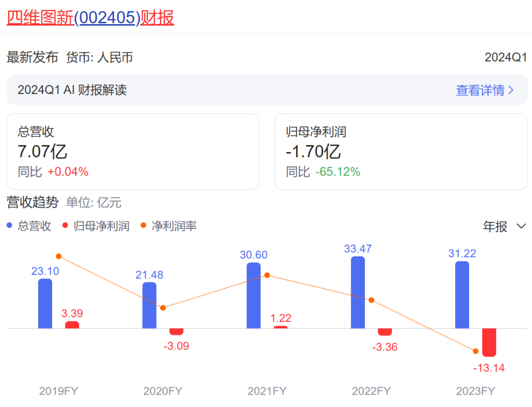Viewport: 532px width, 407px height.
Task: Click the red 归母净利润 legend dot
Action: point(65,225)
